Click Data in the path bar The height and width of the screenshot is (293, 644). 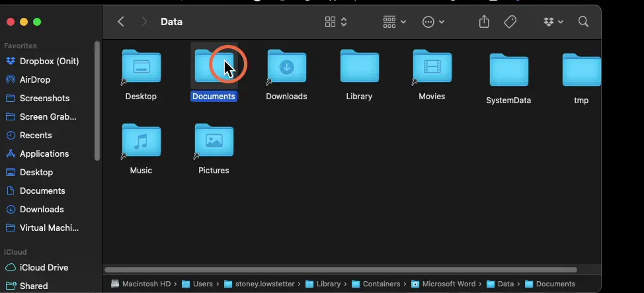tap(501, 284)
